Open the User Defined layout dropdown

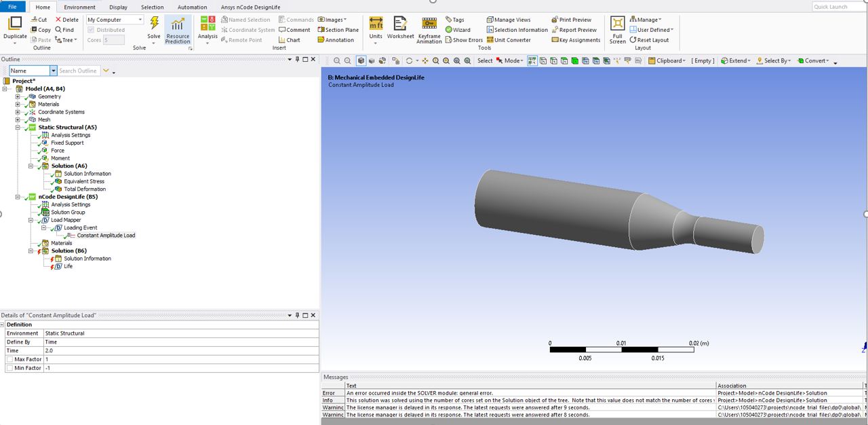tap(651, 30)
